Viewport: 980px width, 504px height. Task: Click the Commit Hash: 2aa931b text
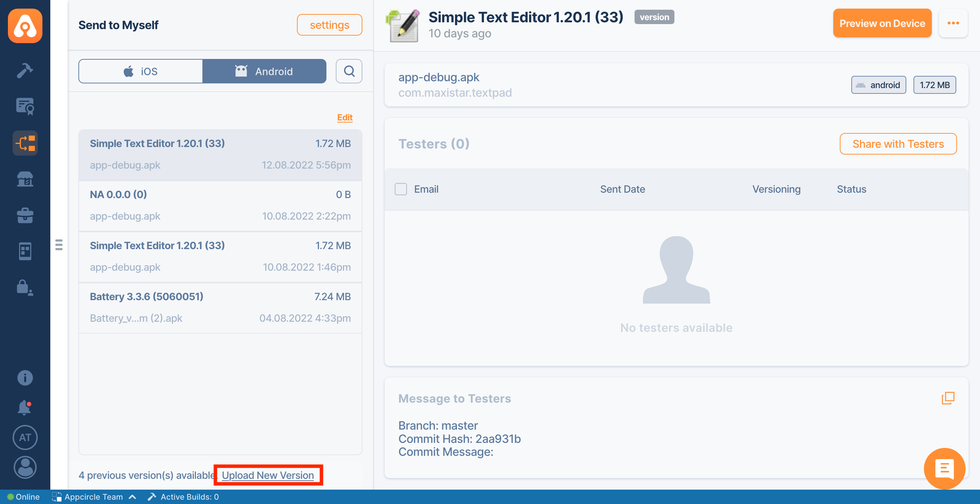[x=459, y=439]
